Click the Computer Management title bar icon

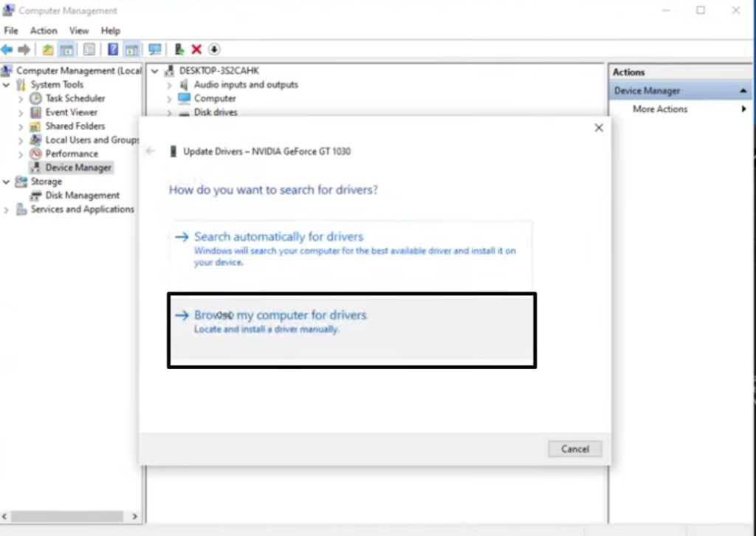[8, 10]
